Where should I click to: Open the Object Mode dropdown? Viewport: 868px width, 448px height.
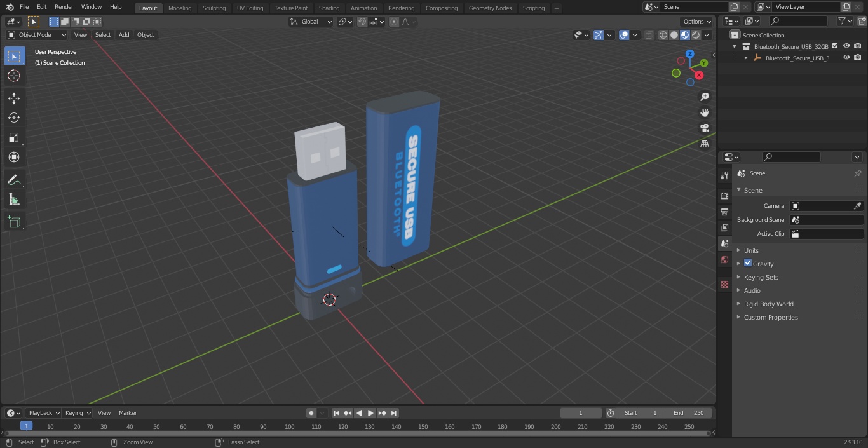[37, 35]
